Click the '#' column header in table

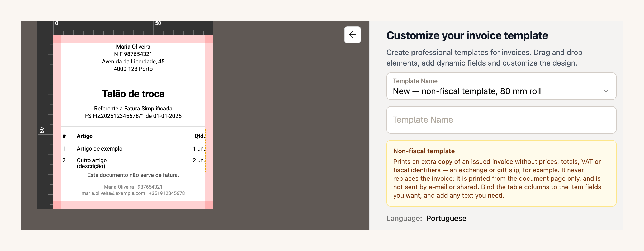64,136
